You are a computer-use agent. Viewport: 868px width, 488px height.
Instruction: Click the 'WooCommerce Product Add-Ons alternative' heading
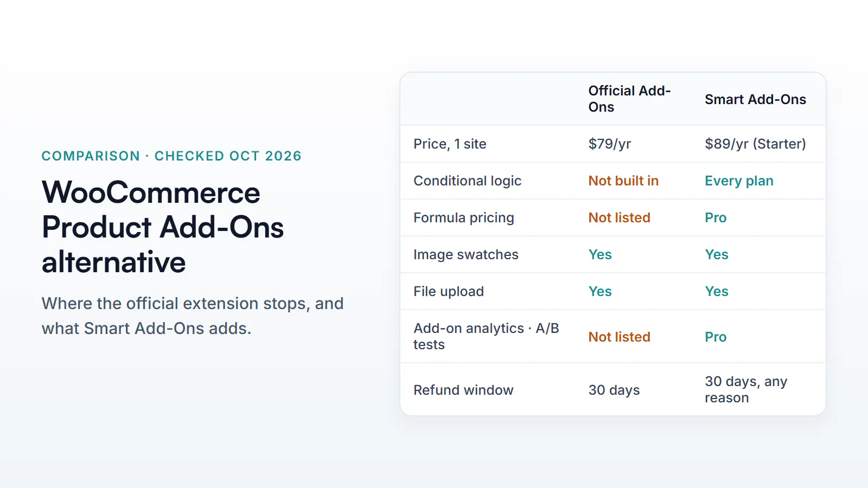[163, 227]
